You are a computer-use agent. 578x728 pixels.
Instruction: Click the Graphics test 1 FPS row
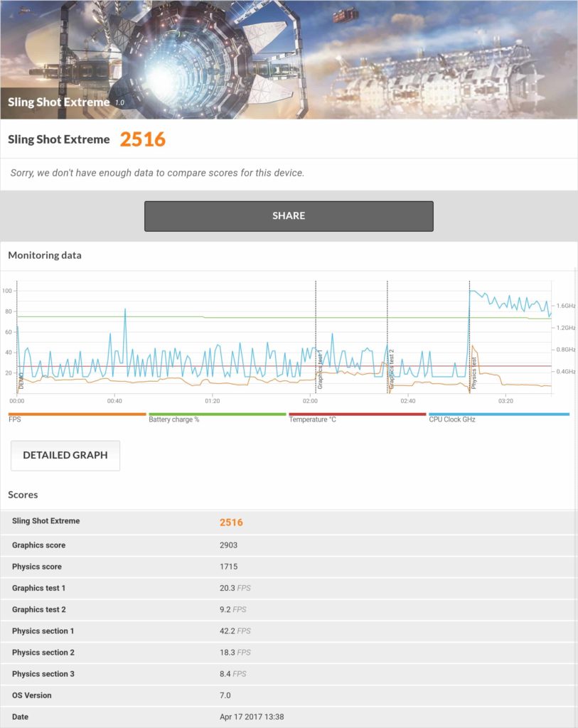click(289, 588)
